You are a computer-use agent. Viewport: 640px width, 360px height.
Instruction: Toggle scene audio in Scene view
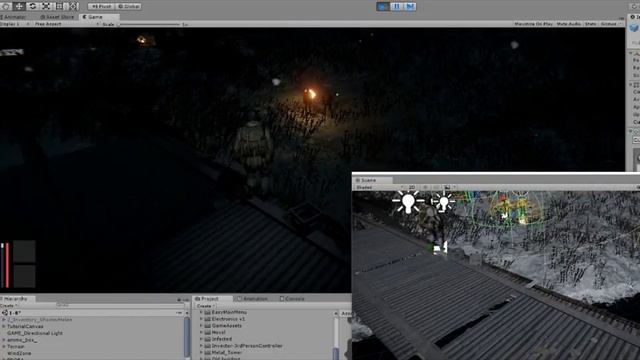(x=436, y=187)
